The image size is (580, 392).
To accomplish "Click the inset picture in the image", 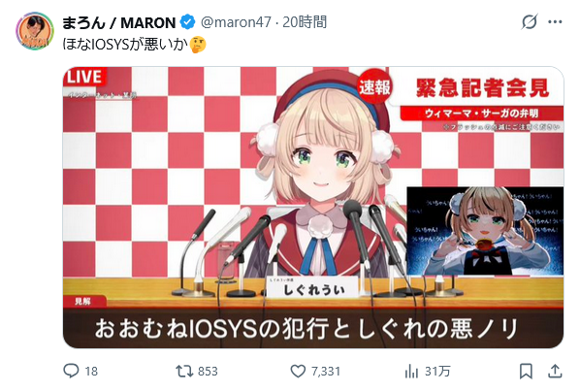I will [485, 231].
